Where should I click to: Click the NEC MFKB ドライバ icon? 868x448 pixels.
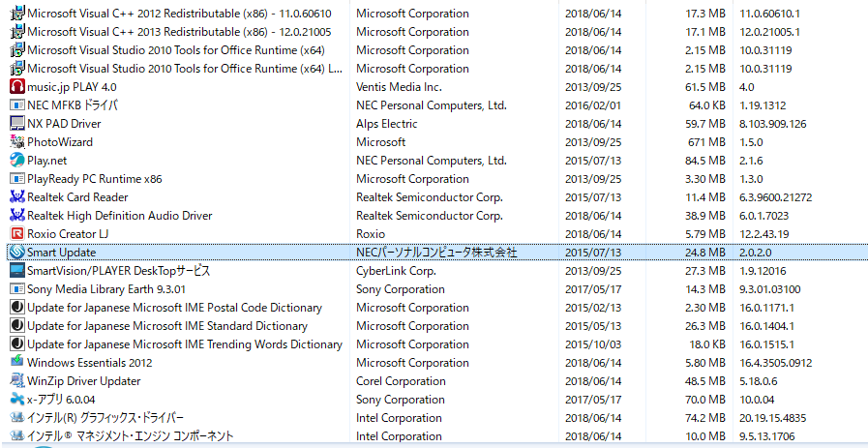click(x=17, y=105)
